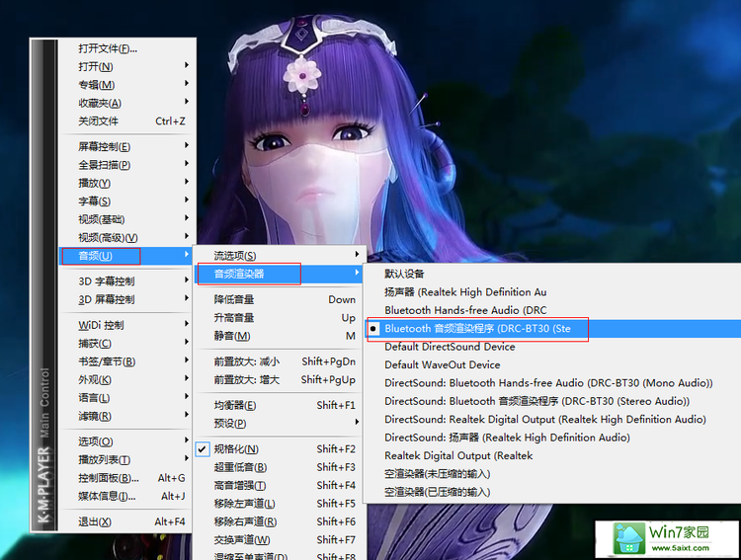Open the 捕获(C) submenu
741x560 pixels.
click(x=126, y=344)
